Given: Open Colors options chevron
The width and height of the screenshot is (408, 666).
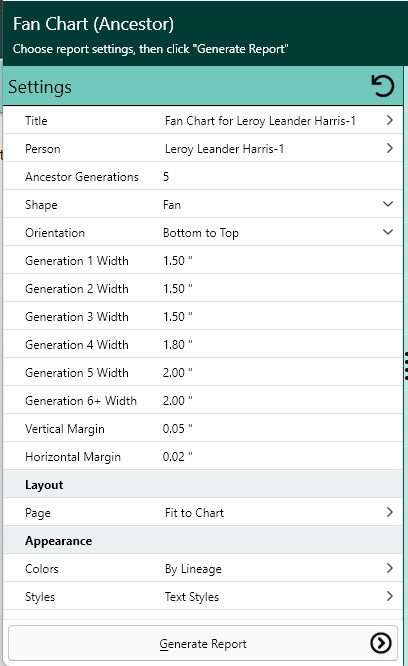Looking at the screenshot, I should pyautogui.click(x=389, y=568).
